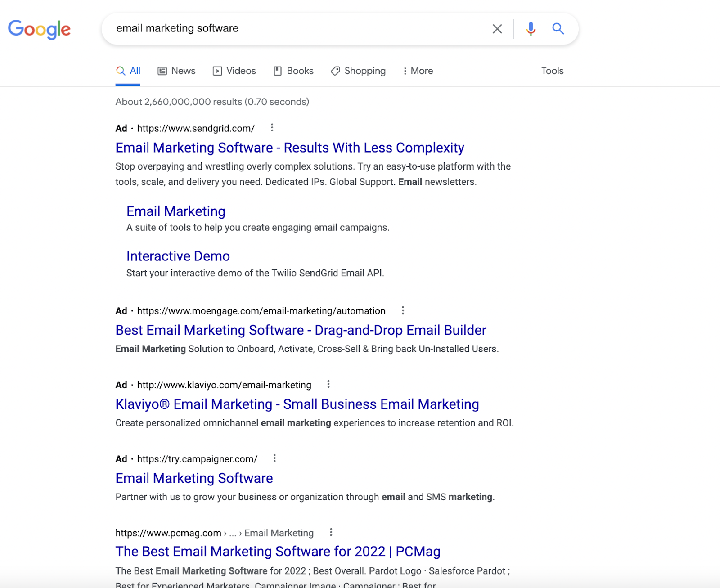The width and height of the screenshot is (720, 588).
Task: Click the pcmag.com breadcrumb URL
Action: coord(215,533)
